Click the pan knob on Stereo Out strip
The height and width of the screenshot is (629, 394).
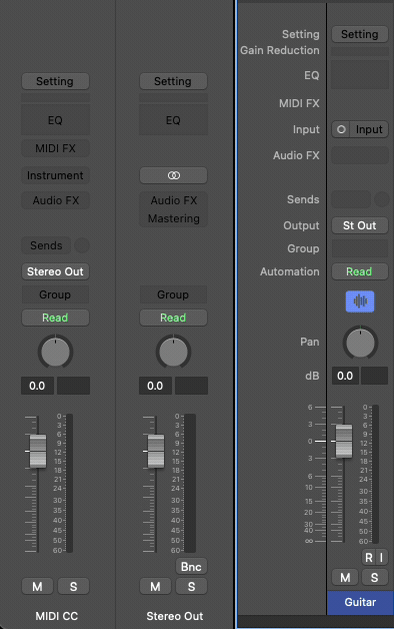click(173, 352)
